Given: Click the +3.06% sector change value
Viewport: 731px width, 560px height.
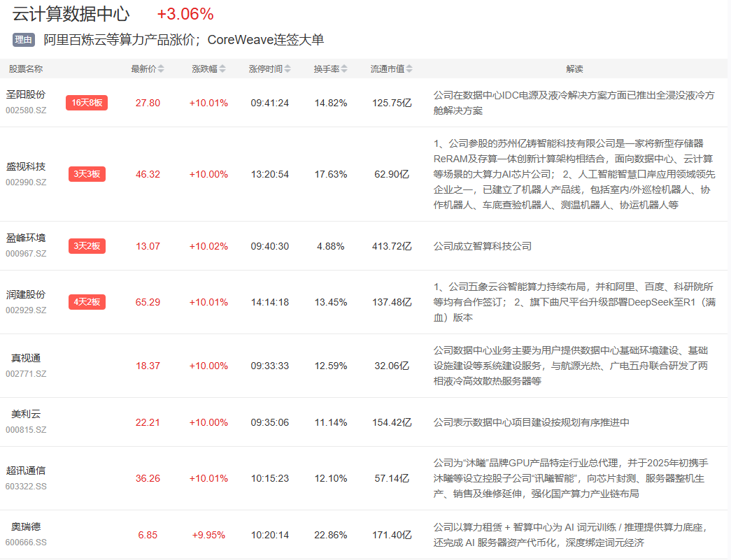Looking at the screenshot, I should (185, 14).
